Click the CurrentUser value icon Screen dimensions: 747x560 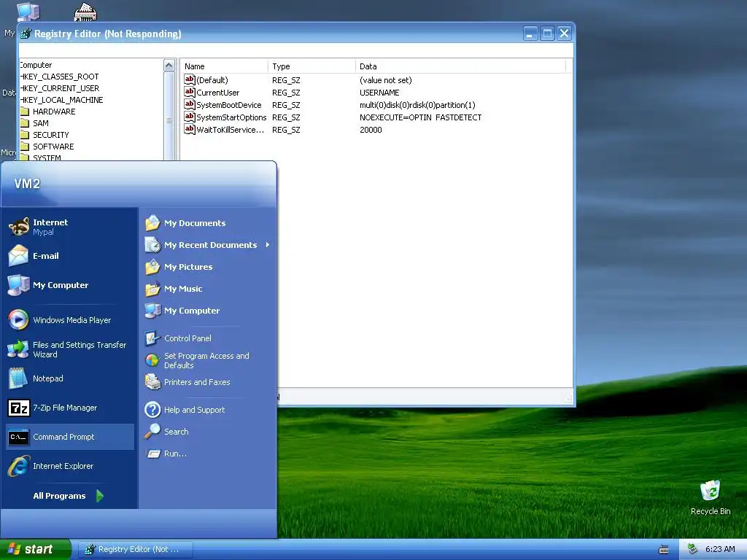[x=190, y=92]
